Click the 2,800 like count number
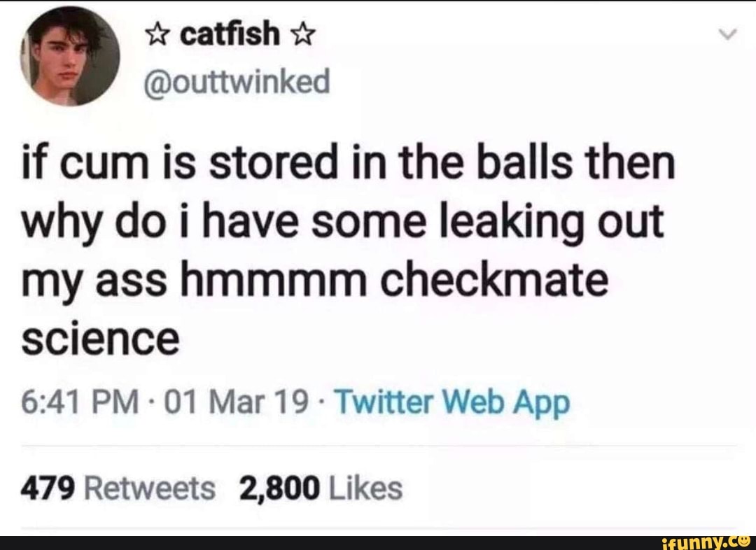The width and height of the screenshot is (756, 550). click(x=280, y=488)
